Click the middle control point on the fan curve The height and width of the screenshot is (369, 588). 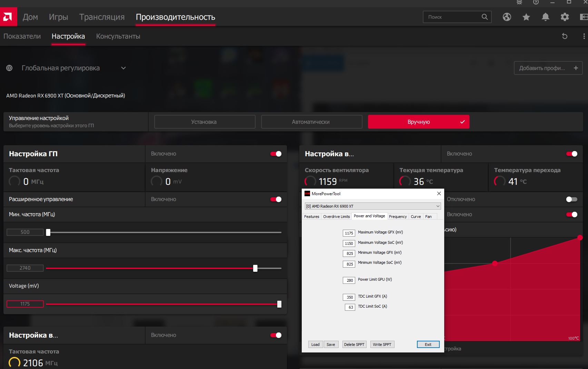495,263
